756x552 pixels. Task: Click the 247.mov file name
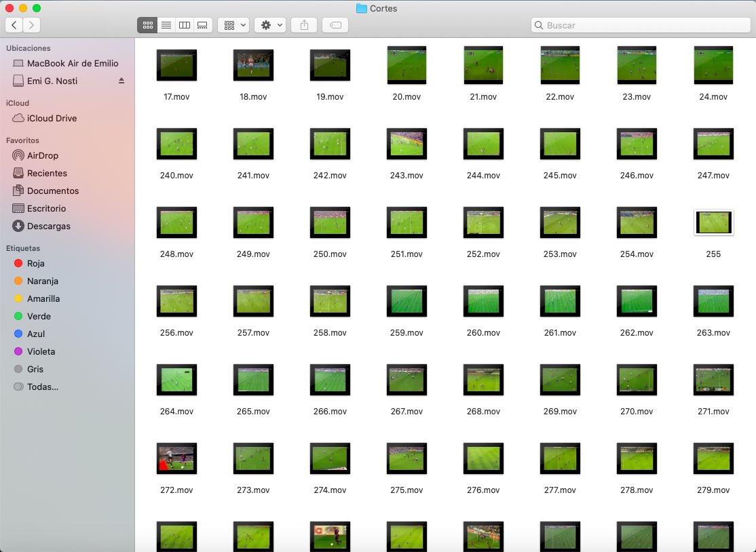click(x=713, y=176)
